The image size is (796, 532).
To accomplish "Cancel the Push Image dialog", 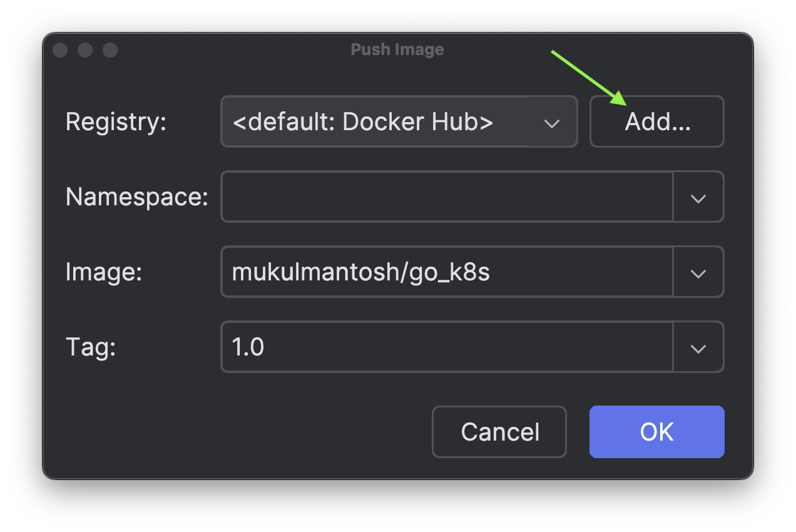I will 499,432.
